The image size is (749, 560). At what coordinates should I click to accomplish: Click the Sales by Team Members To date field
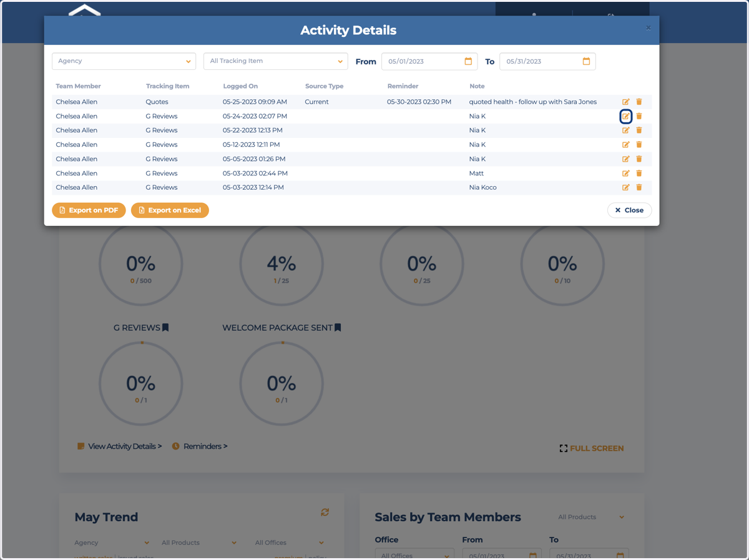pyautogui.click(x=589, y=554)
